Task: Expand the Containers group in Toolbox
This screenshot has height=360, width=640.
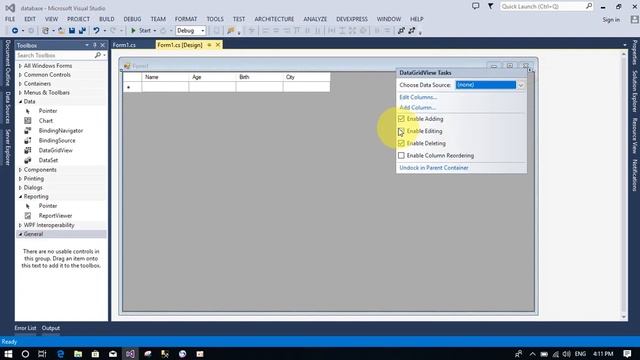Action: click(x=20, y=84)
